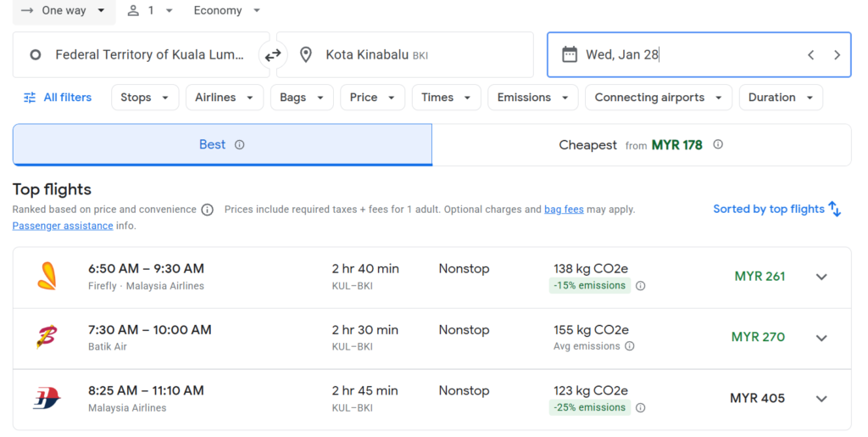This screenshot has width=868, height=437.
Task: Advance to next date arrow
Action: [837, 55]
